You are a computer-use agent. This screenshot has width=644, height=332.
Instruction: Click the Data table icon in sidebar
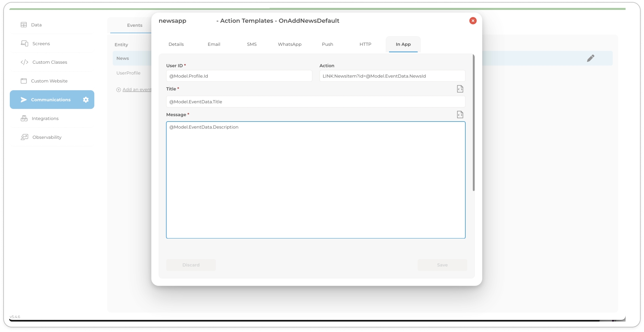click(x=24, y=25)
